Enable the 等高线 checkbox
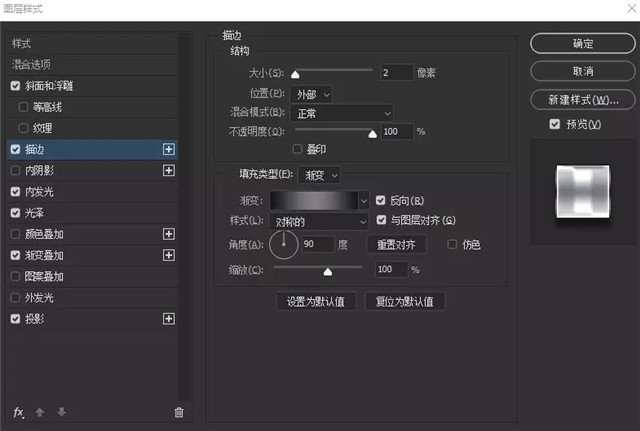 (24, 107)
